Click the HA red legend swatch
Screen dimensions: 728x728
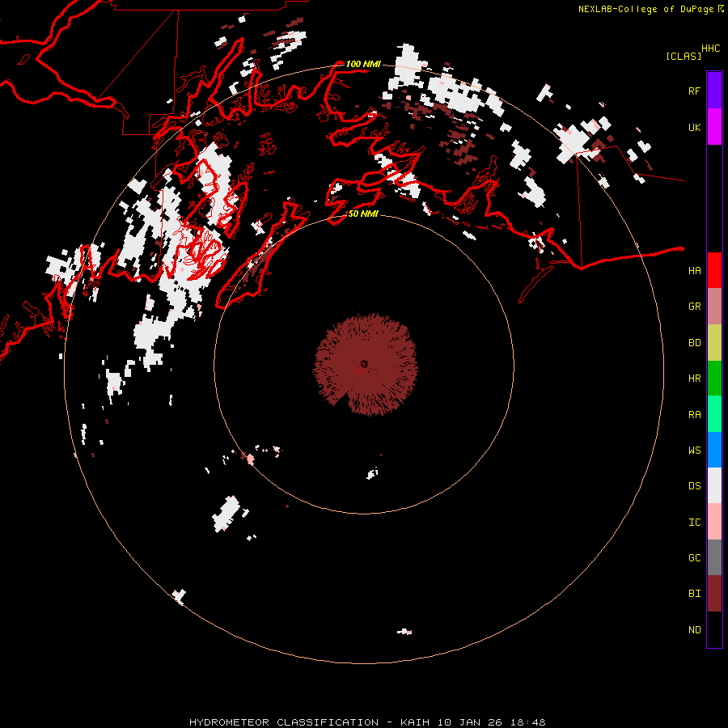[x=714, y=270]
